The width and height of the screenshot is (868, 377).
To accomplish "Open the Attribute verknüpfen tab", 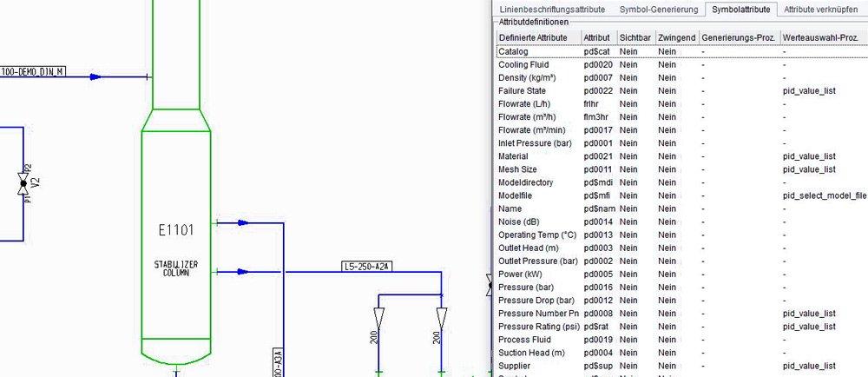I will coord(821,10).
